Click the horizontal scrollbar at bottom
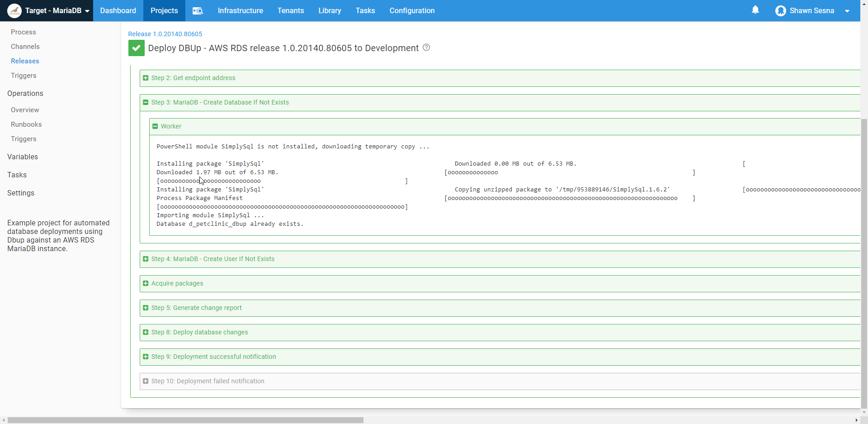 pos(185,420)
